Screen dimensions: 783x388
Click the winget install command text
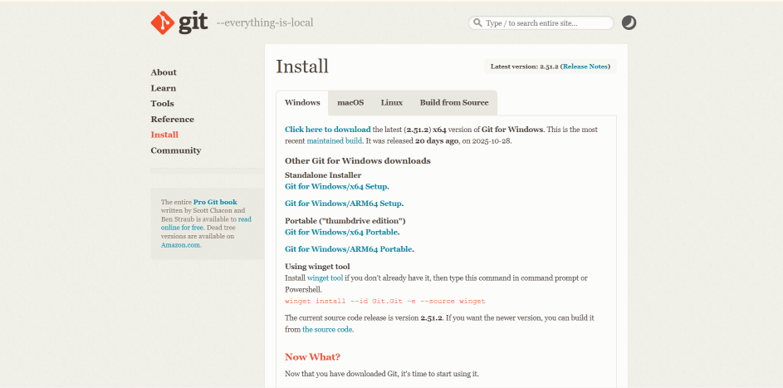pos(385,301)
